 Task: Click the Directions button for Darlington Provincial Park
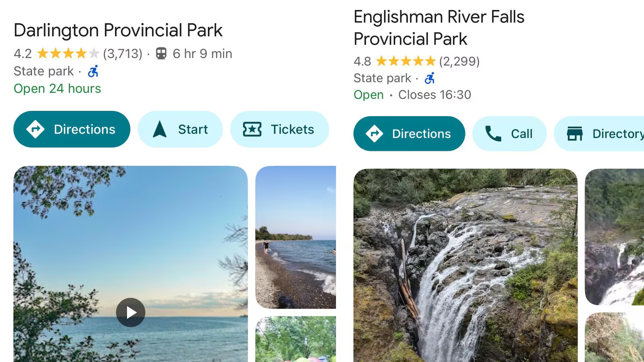[x=72, y=129]
